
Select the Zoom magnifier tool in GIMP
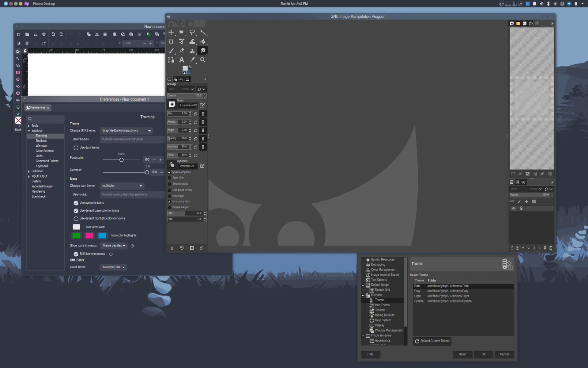[203, 60]
